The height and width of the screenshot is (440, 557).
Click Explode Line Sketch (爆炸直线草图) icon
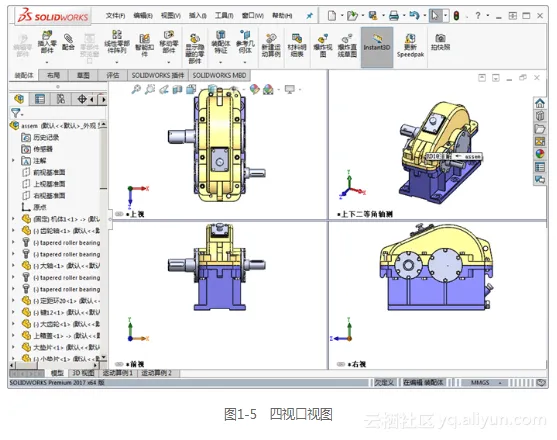pyautogui.click(x=347, y=45)
